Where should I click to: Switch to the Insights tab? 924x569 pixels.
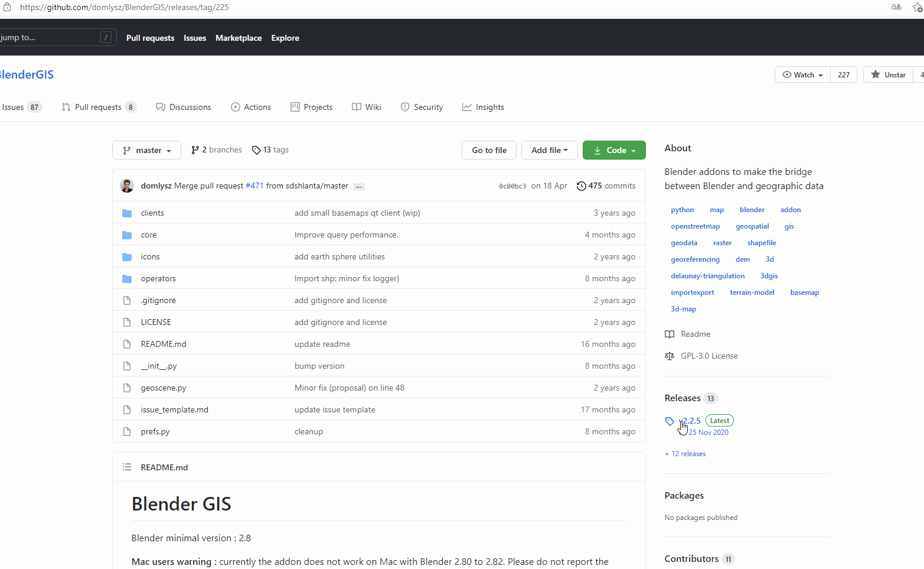coord(484,107)
